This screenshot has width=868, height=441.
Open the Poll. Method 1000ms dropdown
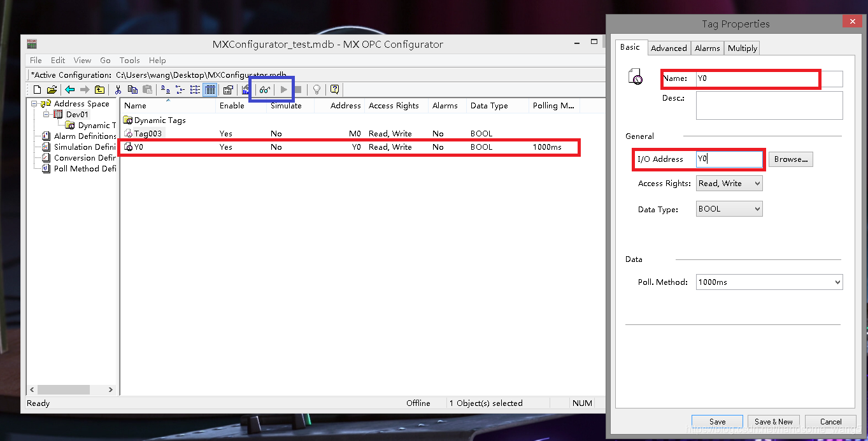click(x=769, y=282)
